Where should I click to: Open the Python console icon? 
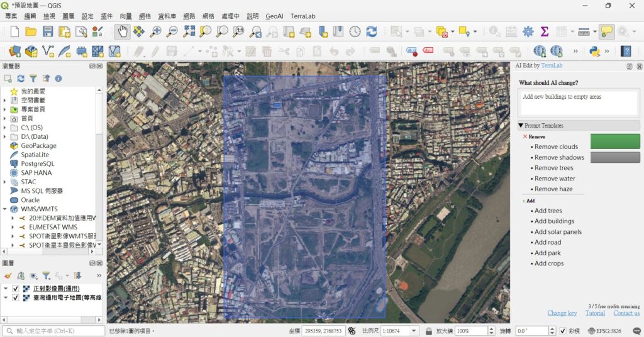click(x=594, y=51)
